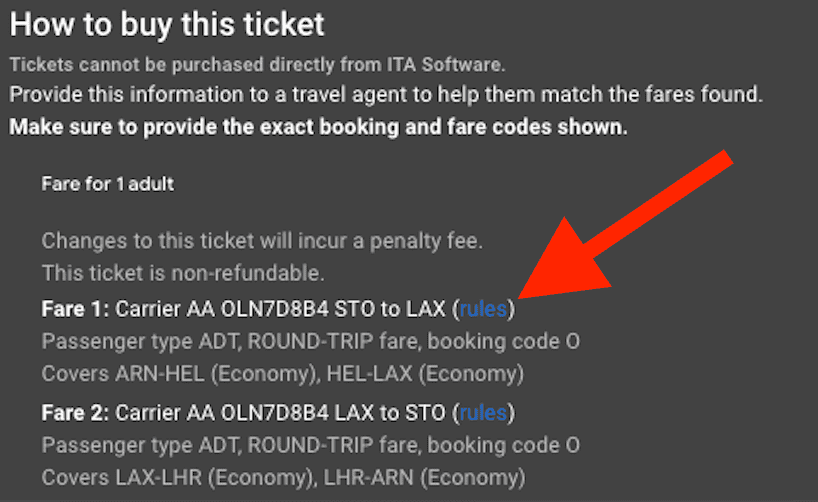This screenshot has height=502, width=818.
Task: Click the bold 'Fare 1:' label
Action: [x=75, y=309]
